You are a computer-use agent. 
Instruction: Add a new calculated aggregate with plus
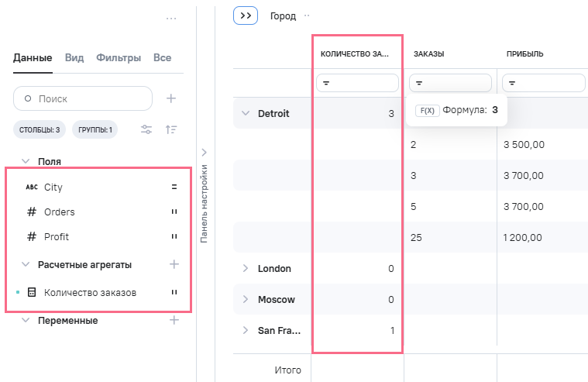coord(174,264)
